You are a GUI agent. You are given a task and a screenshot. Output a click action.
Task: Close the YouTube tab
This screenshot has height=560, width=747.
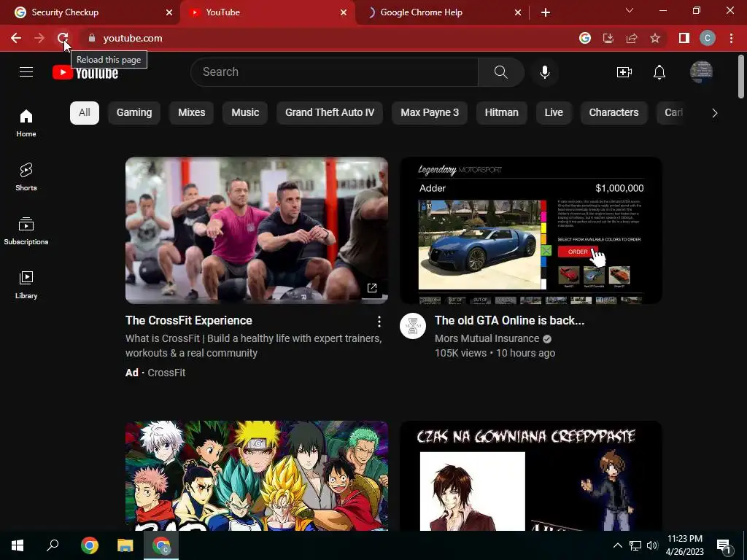344,12
